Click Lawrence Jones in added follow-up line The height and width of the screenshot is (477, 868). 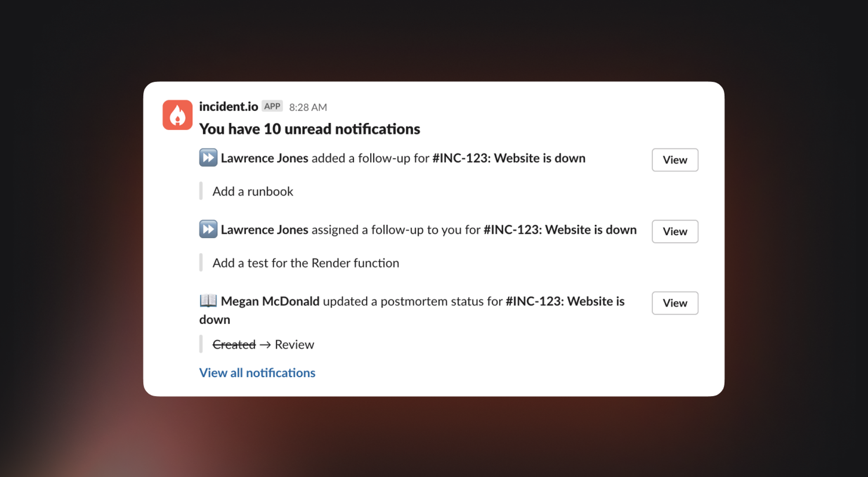coord(264,158)
